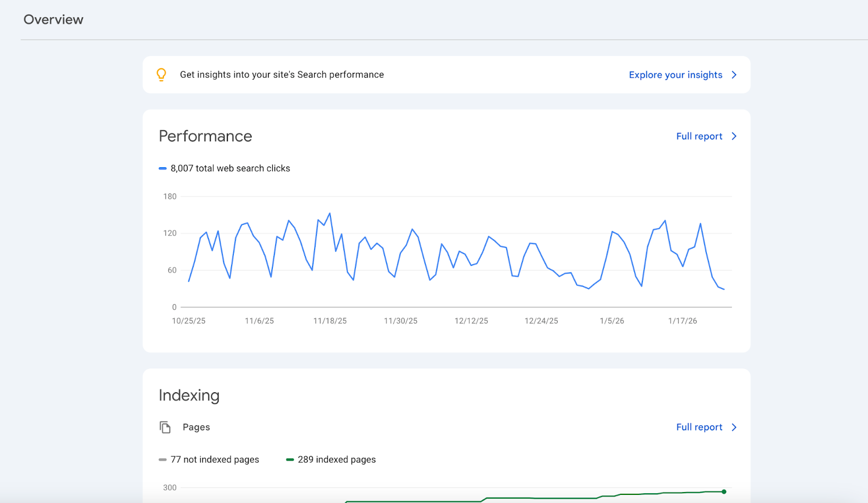Click the Performance section title
Viewport: 868px width, 503px height.
pyautogui.click(x=205, y=136)
